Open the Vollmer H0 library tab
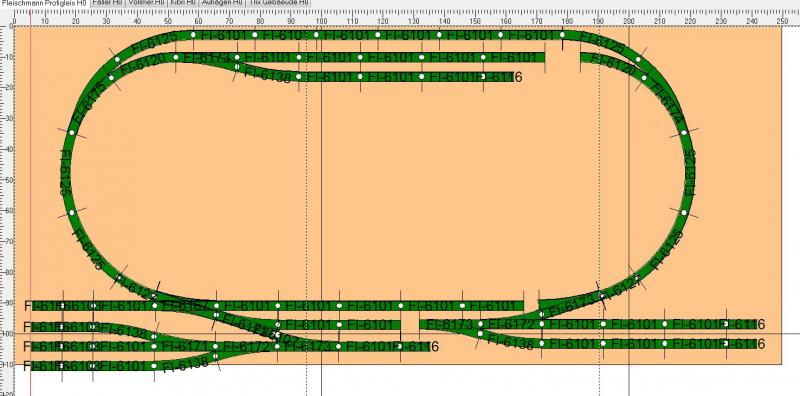The image size is (800, 396). click(x=146, y=2)
